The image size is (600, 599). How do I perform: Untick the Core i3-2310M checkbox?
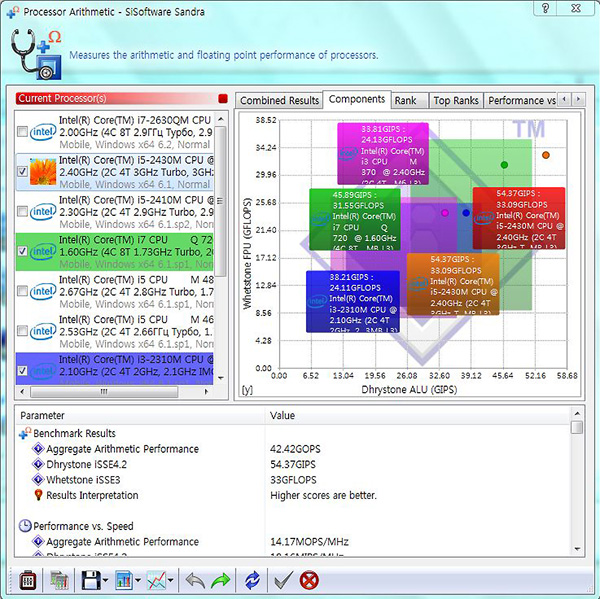[23, 370]
